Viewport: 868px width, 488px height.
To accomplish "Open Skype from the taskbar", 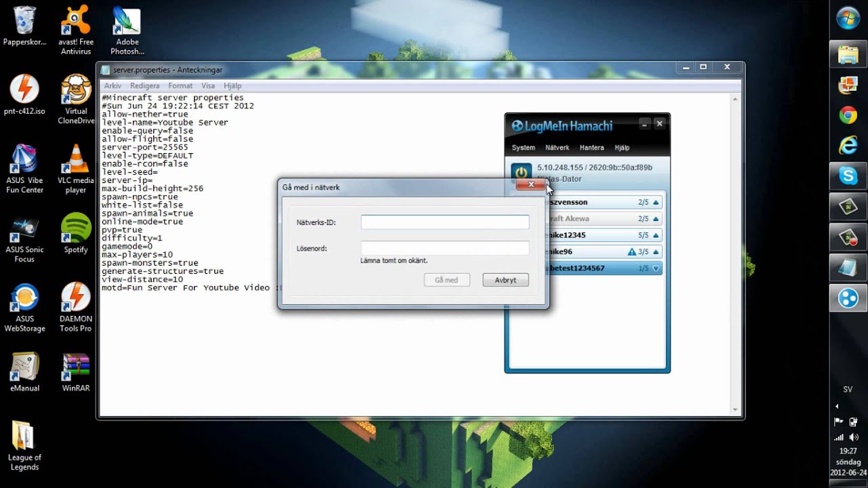I will coord(848,176).
